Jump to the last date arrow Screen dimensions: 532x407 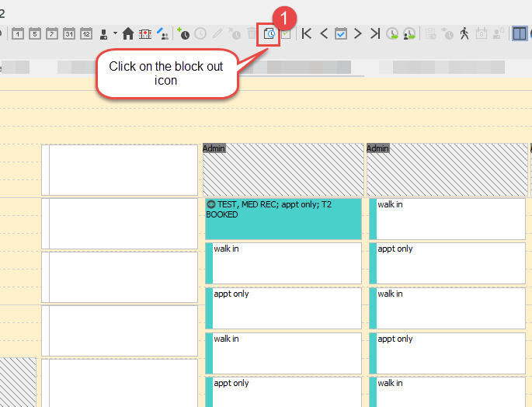(x=375, y=33)
